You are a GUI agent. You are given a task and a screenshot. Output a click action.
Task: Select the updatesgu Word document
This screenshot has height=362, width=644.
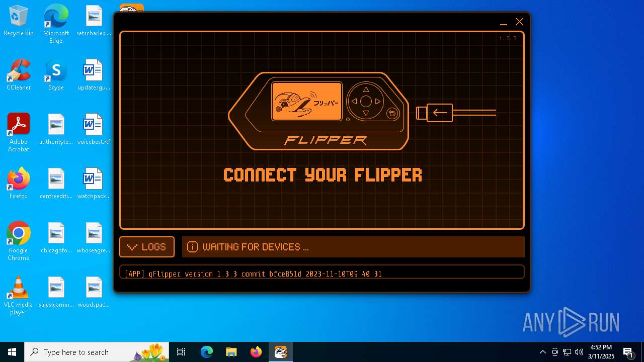(94, 75)
